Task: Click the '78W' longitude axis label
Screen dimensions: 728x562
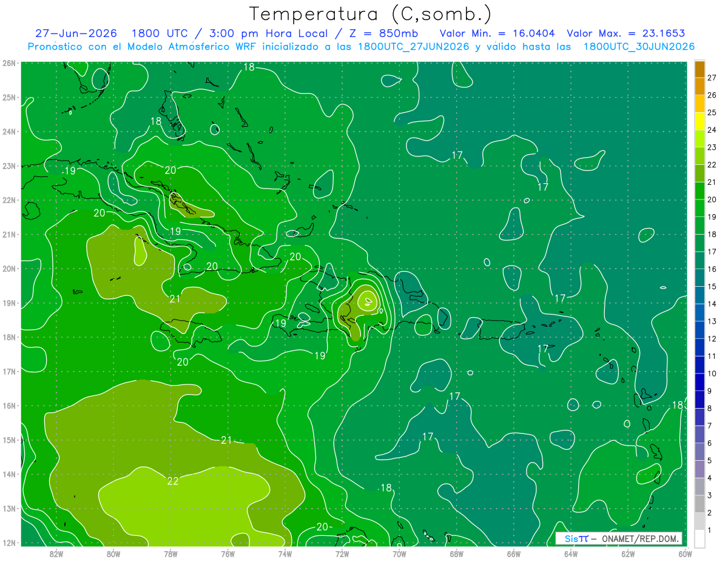Action: [x=170, y=554]
